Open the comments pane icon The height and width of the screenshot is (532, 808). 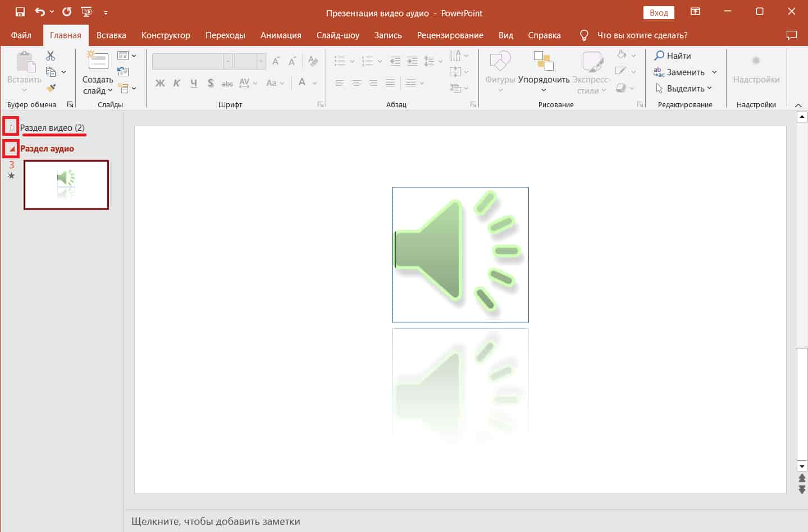[792, 35]
